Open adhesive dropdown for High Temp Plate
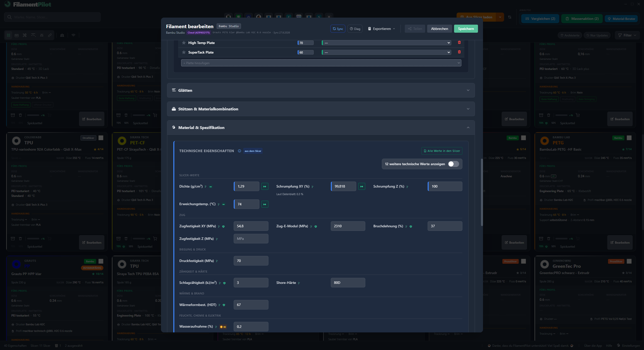Screen dimensions: 644x350 point(386,43)
